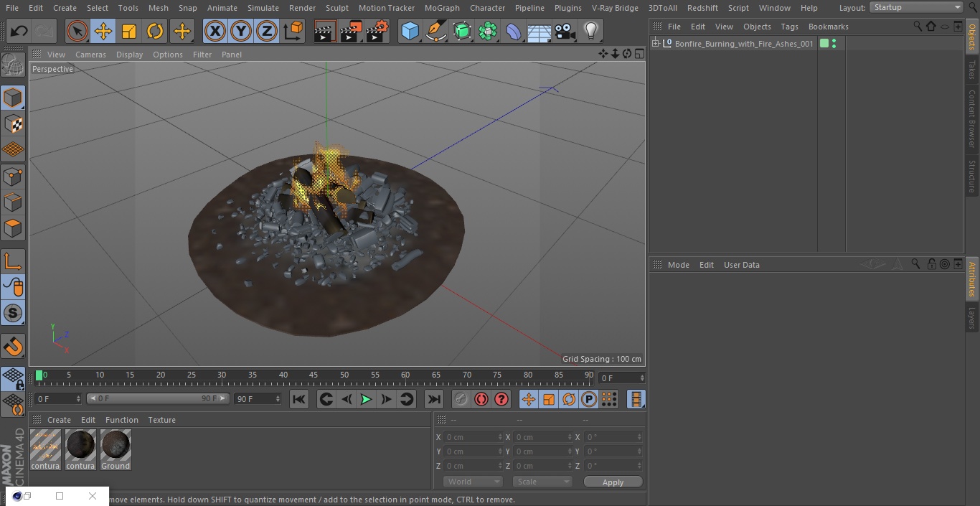980x506 pixels.
Task: Switch to Polygons mode
Action: [13, 228]
